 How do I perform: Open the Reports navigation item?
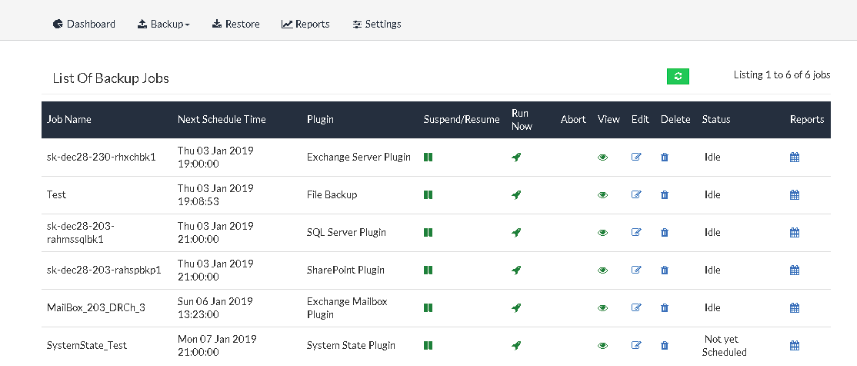click(306, 24)
